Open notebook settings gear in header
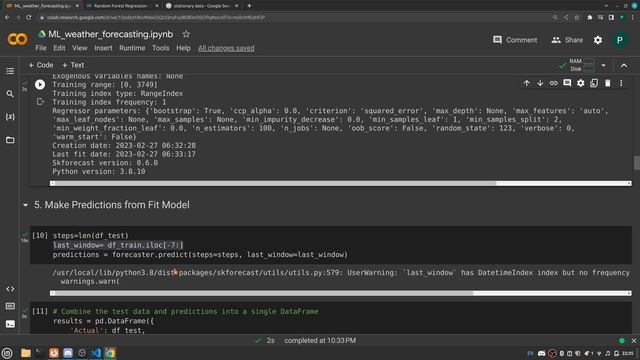 (x=598, y=40)
